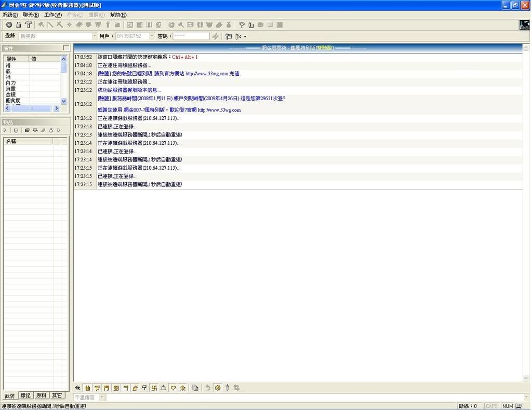Click the gear icon in bottom toolbar
The width and height of the screenshot is (532, 410).
(218, 388)
